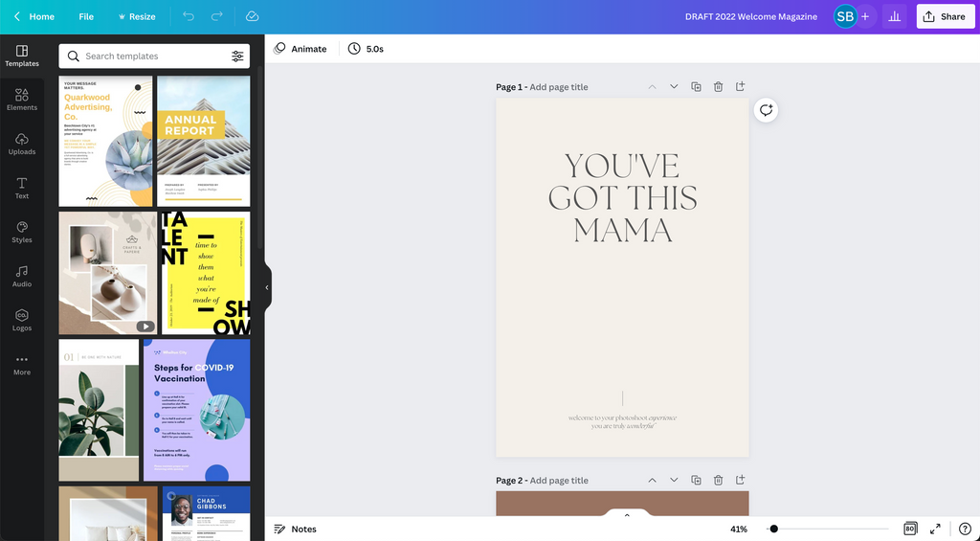This screenshot has height=541, width=980.
Task: Collapse the templates side panel
Action: tap(266, 287)
